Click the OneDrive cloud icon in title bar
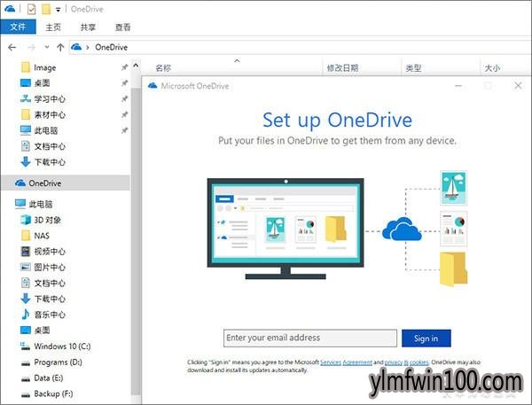This screenshot has height=405, width=532. point(10,9)
